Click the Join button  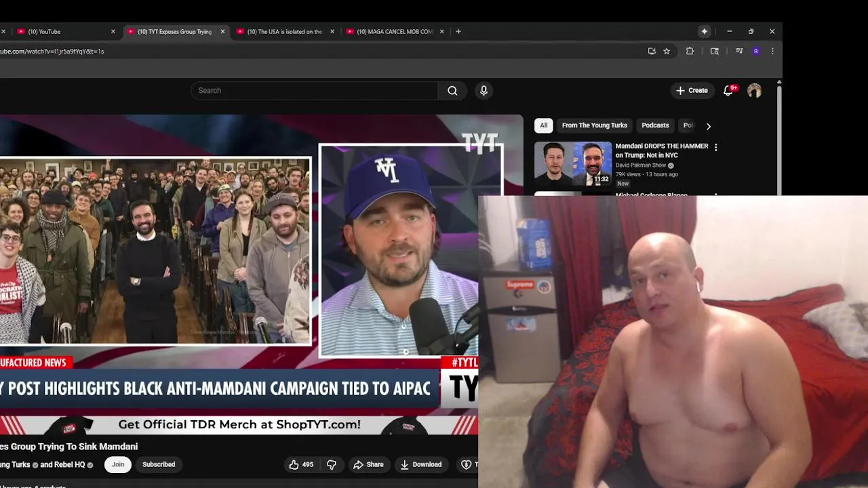click(118, 464)
